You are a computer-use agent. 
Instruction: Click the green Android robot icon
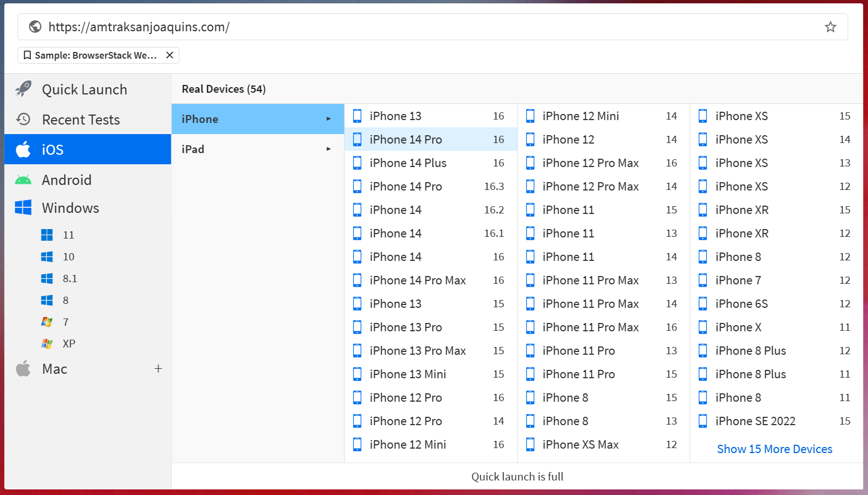pos(23,180)
